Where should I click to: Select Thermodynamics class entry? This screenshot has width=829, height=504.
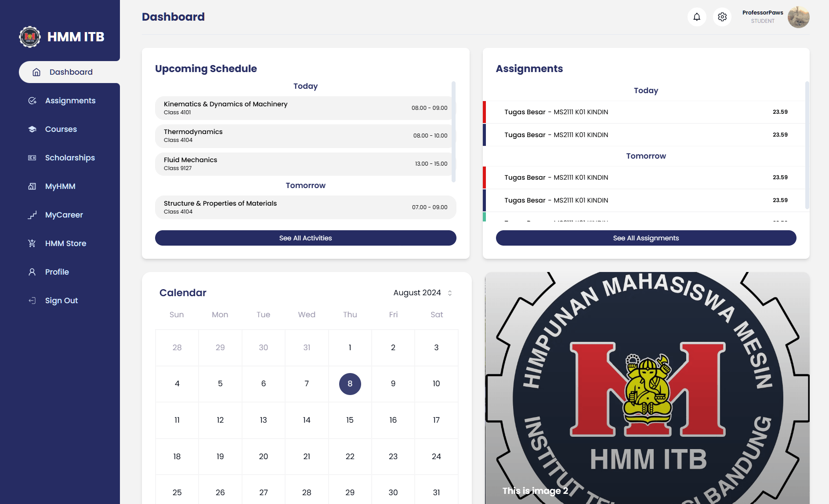click(x=306, y=136)
